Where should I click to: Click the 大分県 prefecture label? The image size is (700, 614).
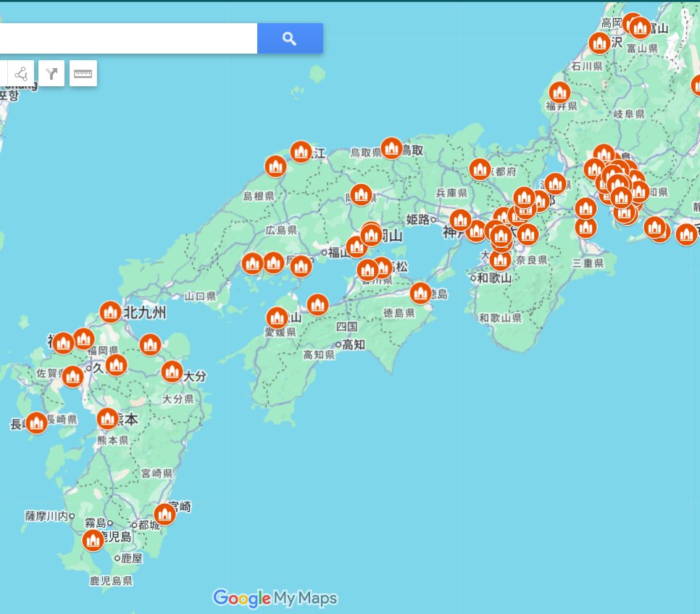coord(178,399)
